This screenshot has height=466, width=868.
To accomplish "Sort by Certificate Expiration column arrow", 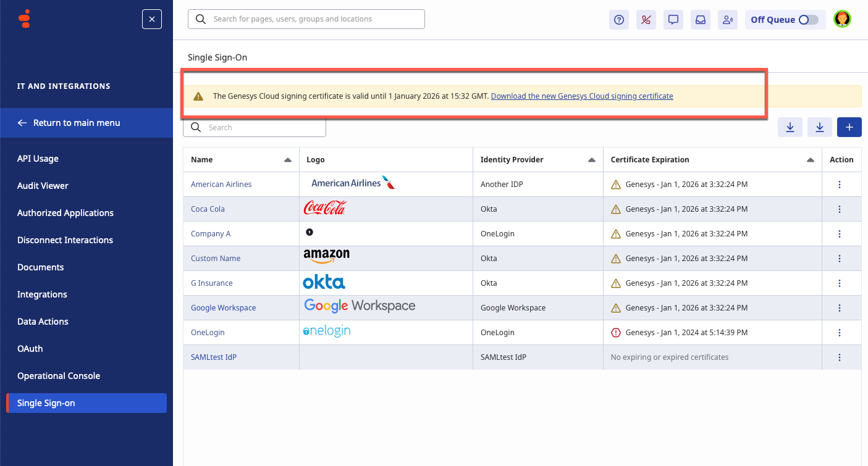I will click(x=810, y=160).
